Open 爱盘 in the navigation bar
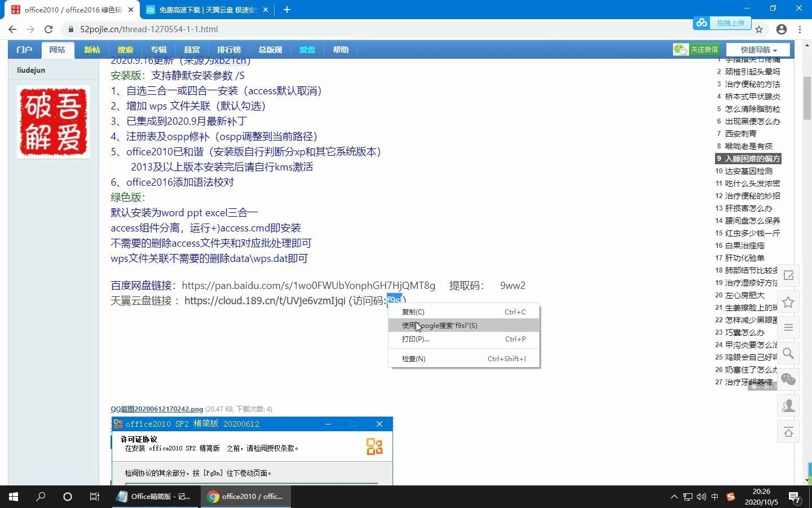This screenshot has height=508, width=812. point(307,50)
